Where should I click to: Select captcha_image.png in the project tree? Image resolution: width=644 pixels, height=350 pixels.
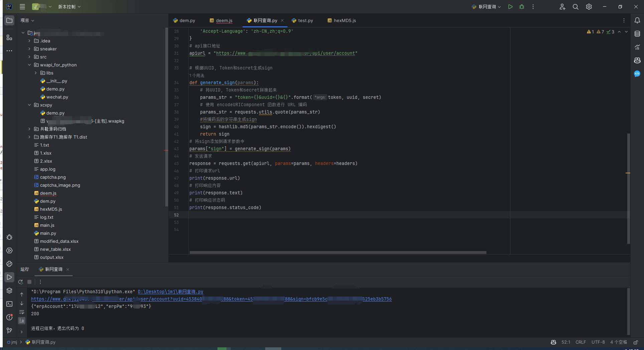(x=60, y=185)
